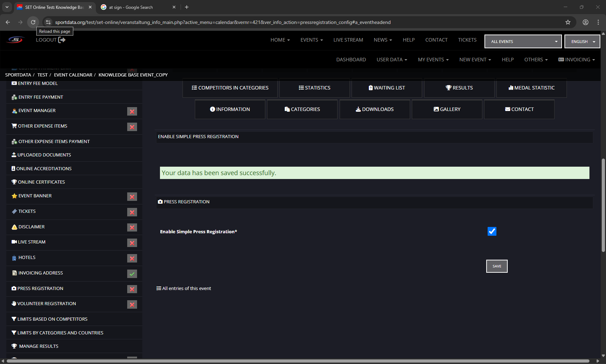This screenshot has height=364, width=606.
Task: Open the All Events dropdown
Action: click(x=523, y=42)
